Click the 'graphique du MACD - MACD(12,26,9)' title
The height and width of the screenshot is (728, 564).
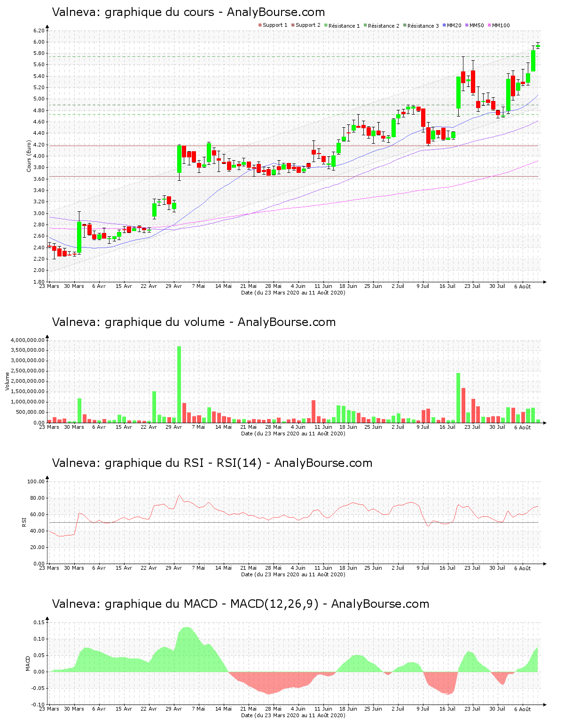[211, 604]
